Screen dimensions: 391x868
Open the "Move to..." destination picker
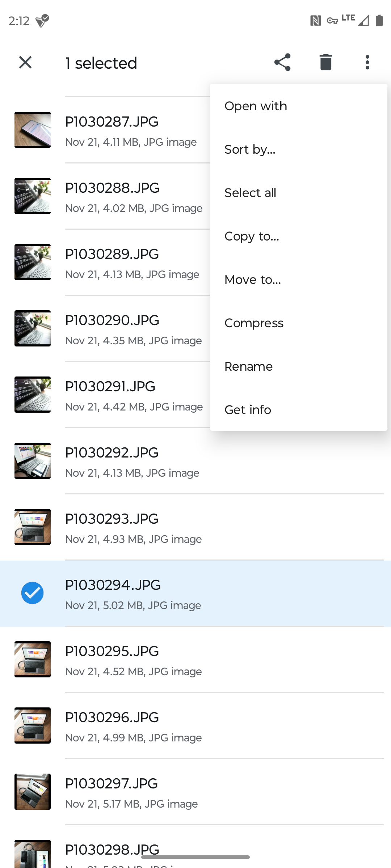coord(253,280)
